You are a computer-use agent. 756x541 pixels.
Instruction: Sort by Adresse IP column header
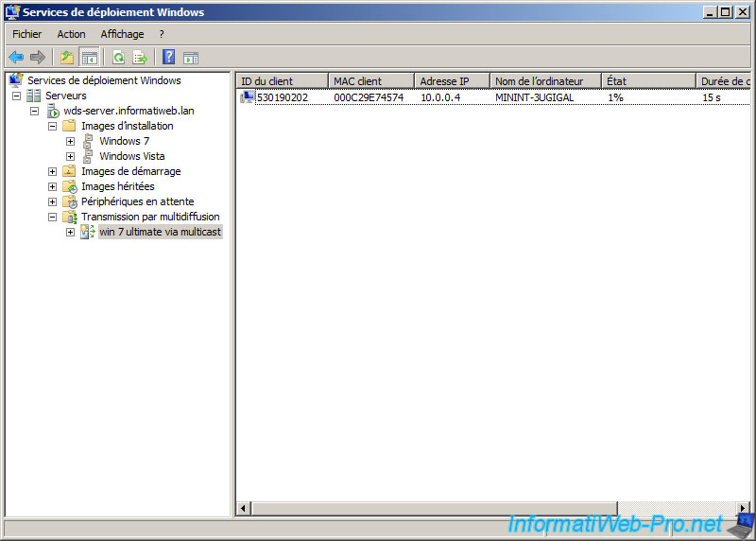click(x=453, y=81)
